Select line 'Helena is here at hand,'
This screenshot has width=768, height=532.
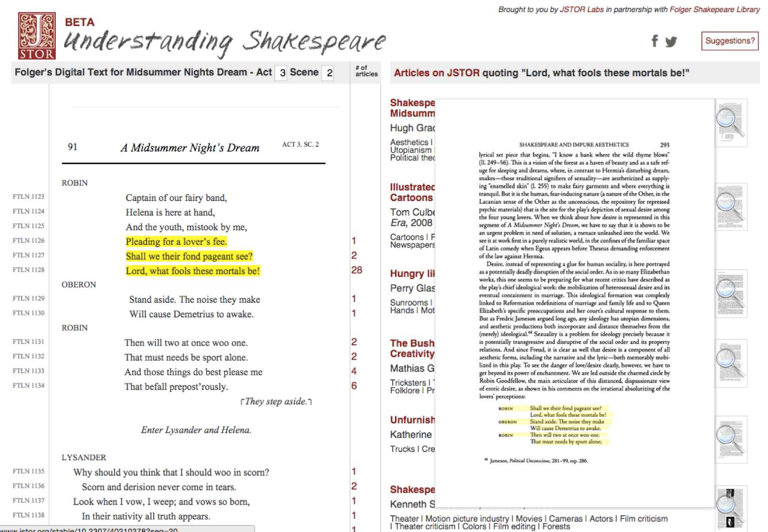tap(170, 213)
